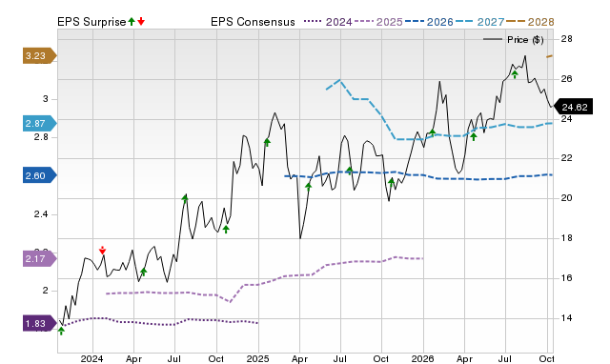
Task: Select the 1.83 EPS value tag
Action: coord(40,324)
